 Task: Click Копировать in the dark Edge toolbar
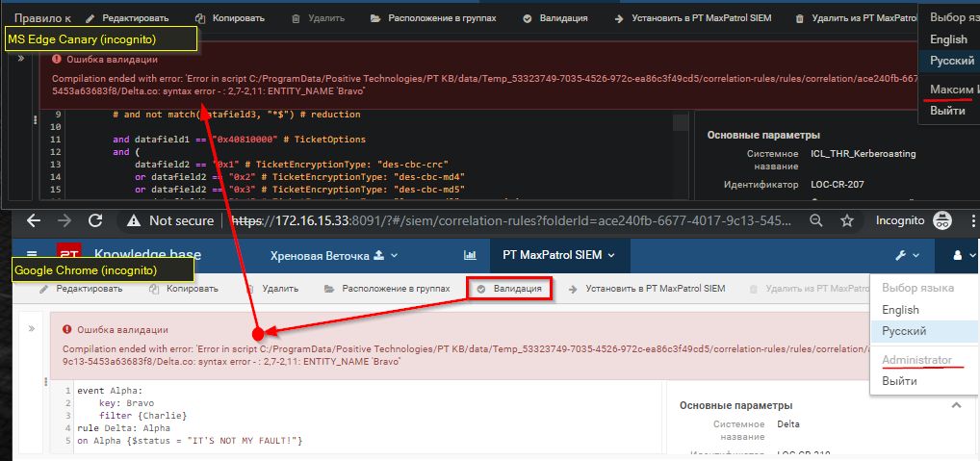click(x=229, y=18)
